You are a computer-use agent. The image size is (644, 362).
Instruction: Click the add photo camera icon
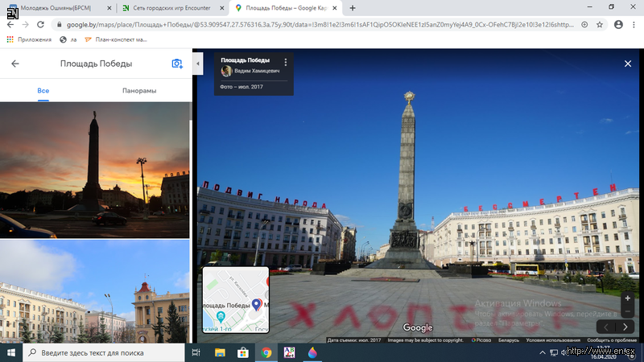[177, 64]
